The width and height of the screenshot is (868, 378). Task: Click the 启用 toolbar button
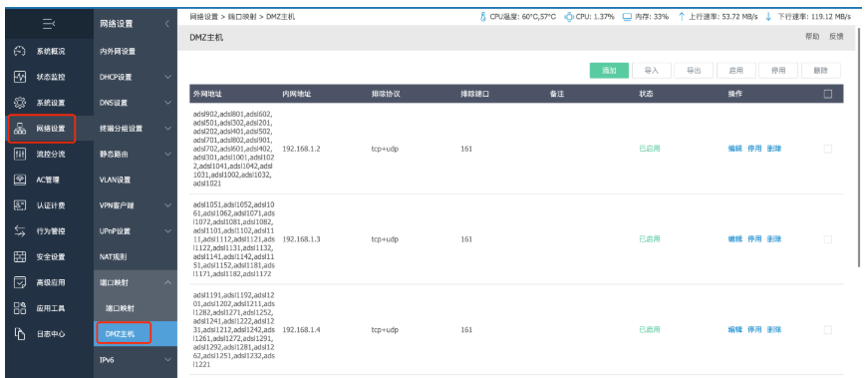pos(735,71)
